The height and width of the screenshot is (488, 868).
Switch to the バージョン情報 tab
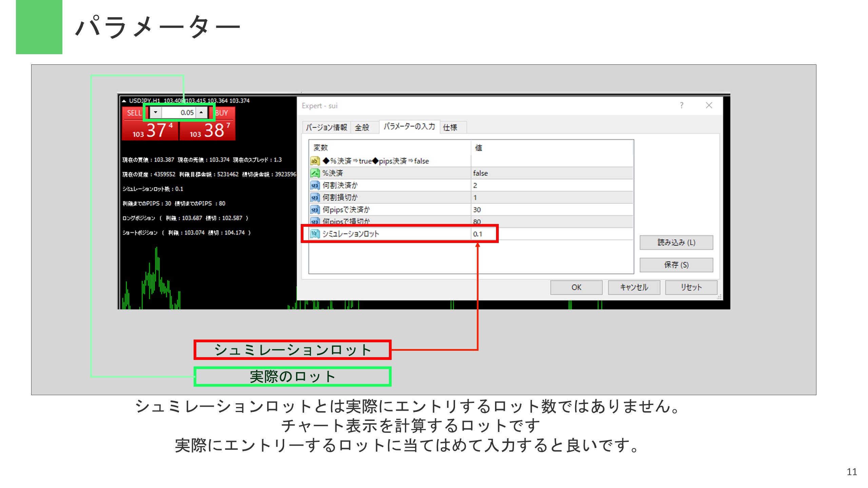coord(326,127)
